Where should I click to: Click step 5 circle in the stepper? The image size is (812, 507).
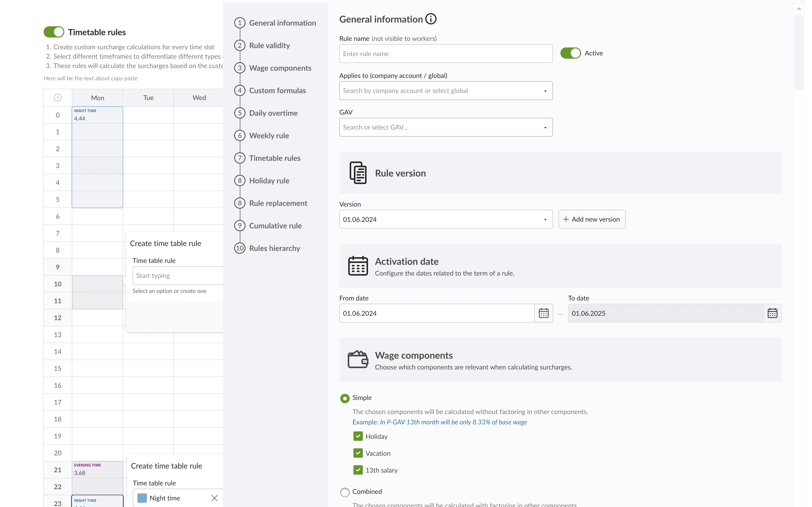[240, 113]
